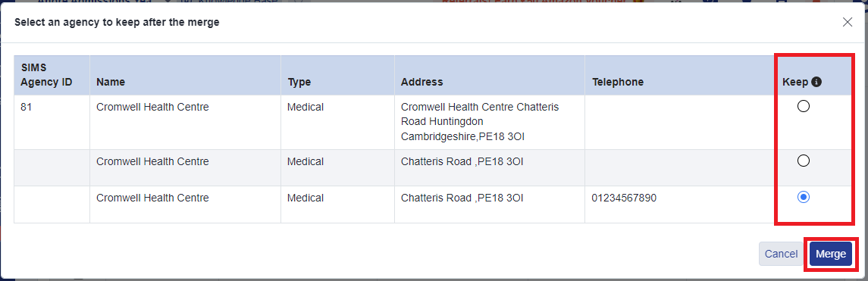Click the dialog title about selecting an agency
868x281 pixels.
pyautogui.click(x=117, y=23)
